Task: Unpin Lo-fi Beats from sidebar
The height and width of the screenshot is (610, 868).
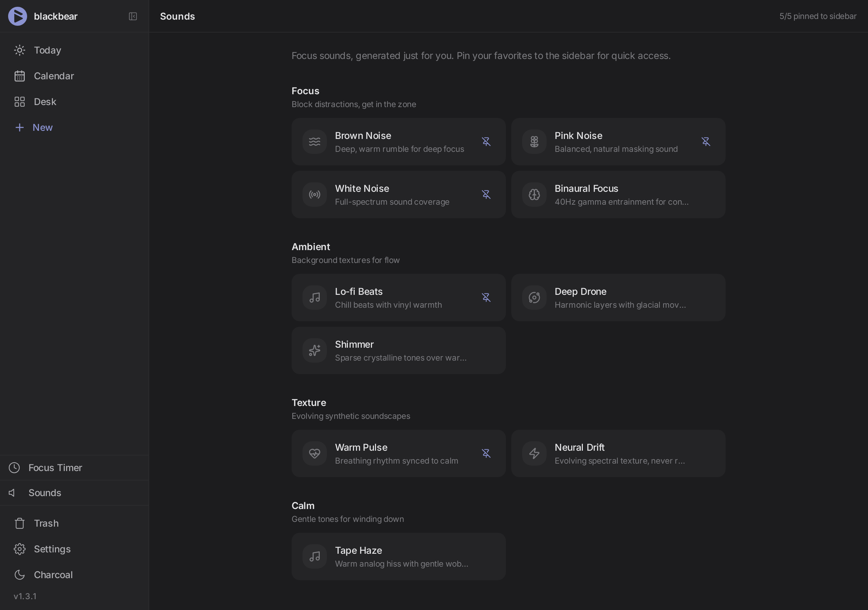Action: 486,298
